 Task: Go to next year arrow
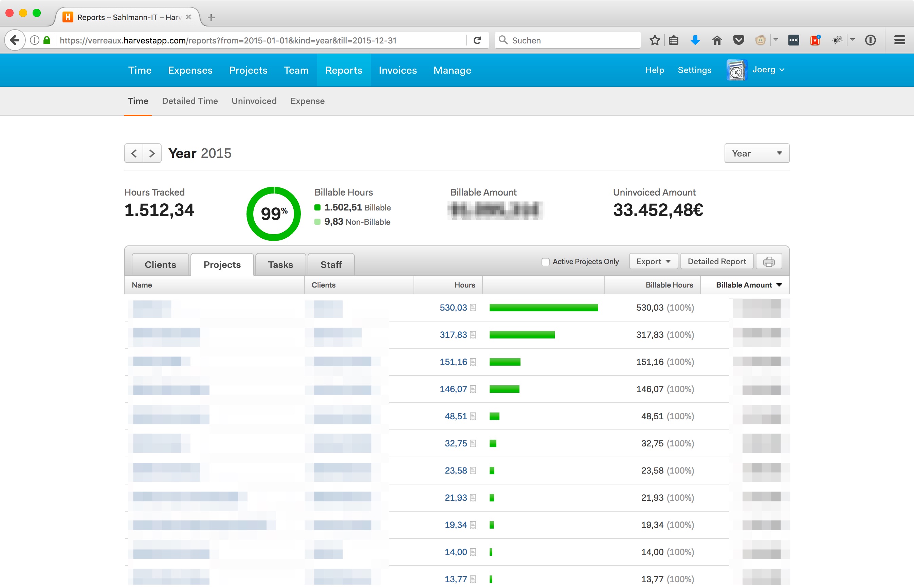point(152,153)
